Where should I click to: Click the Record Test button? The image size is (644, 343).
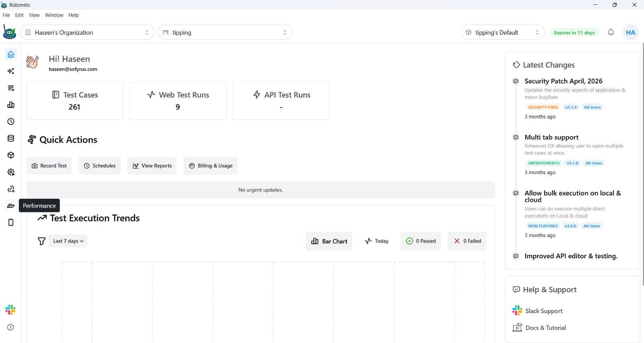pos(49,166)
